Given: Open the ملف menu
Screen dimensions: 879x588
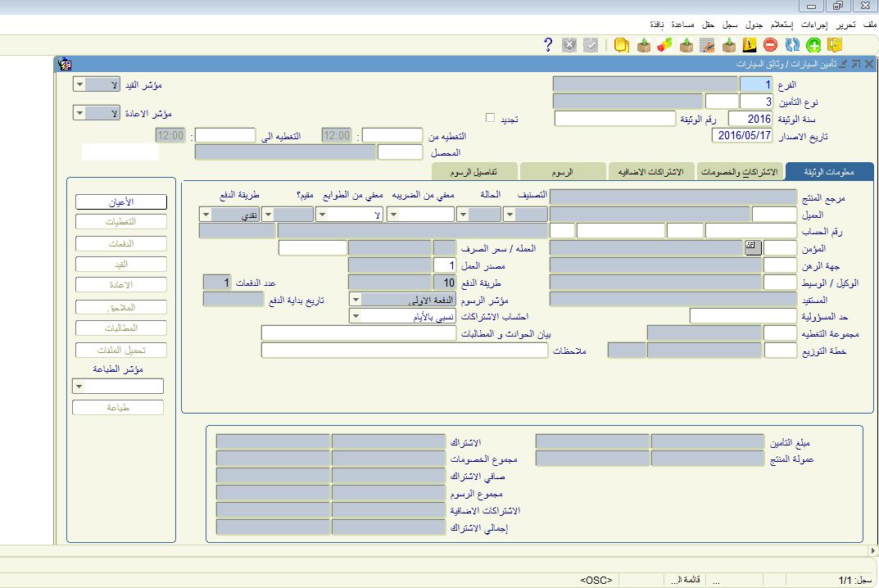Looking at the screenshot, I should click(870, 25).
